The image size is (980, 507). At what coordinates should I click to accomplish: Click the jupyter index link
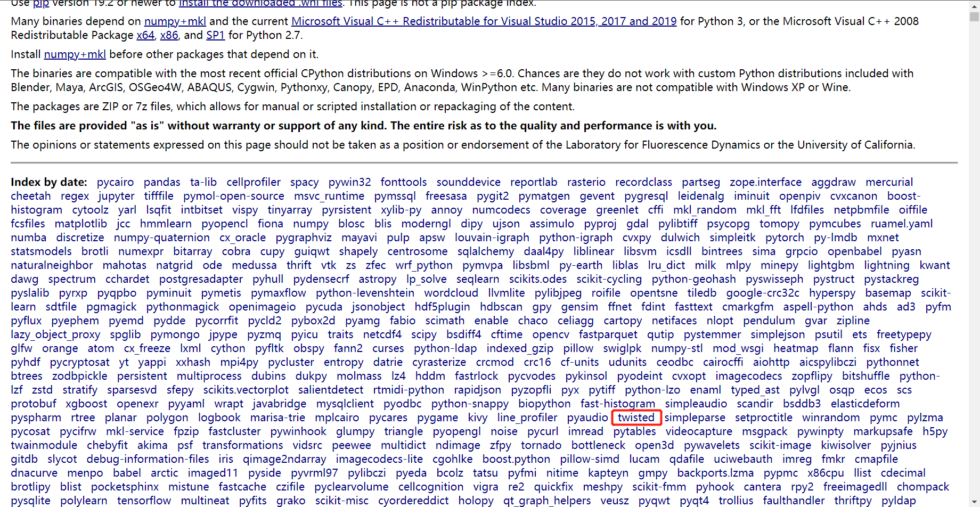point(116,196)
